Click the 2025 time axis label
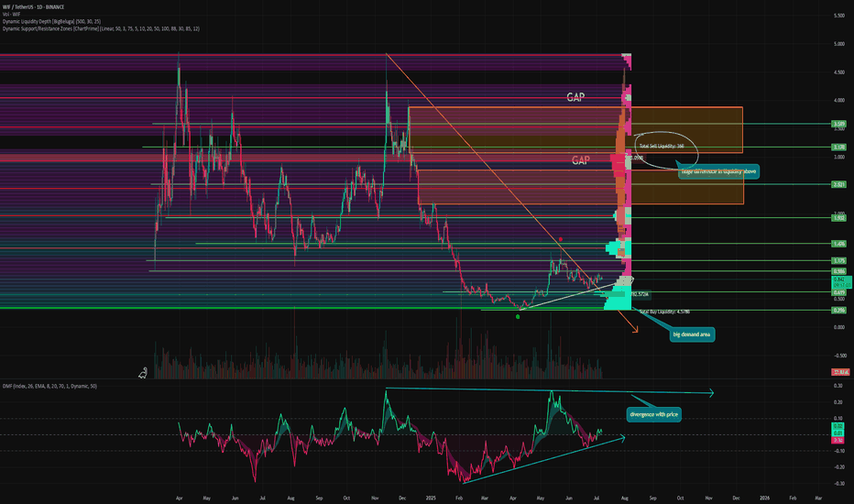The height and width of the screenshot is (504, 854). pos(431,498)
